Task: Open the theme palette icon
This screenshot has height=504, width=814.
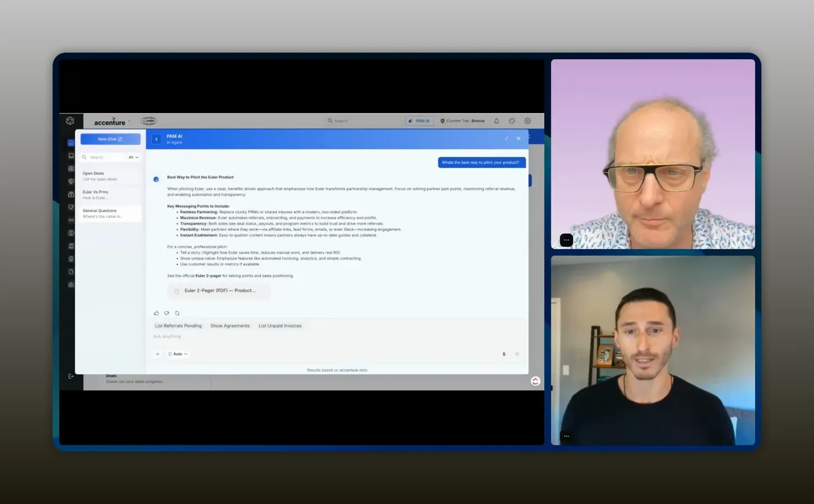Action: 512,121
